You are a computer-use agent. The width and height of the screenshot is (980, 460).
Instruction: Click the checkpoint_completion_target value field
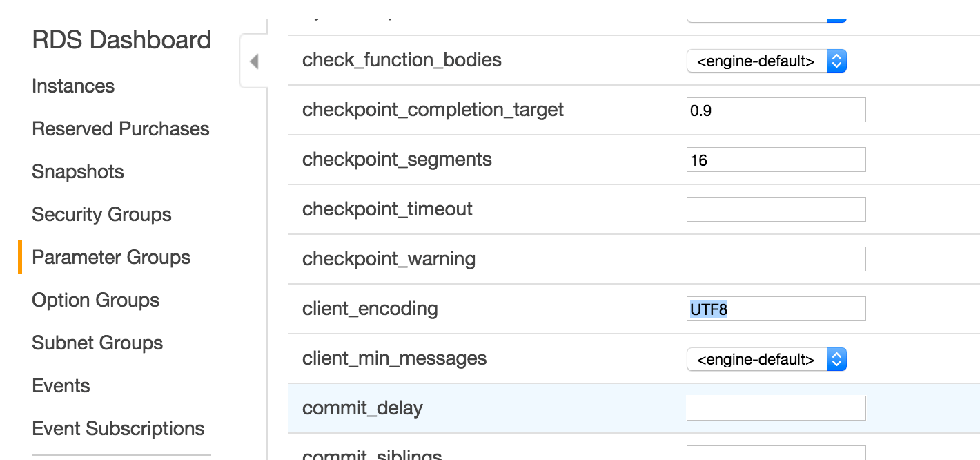[776, 111]
